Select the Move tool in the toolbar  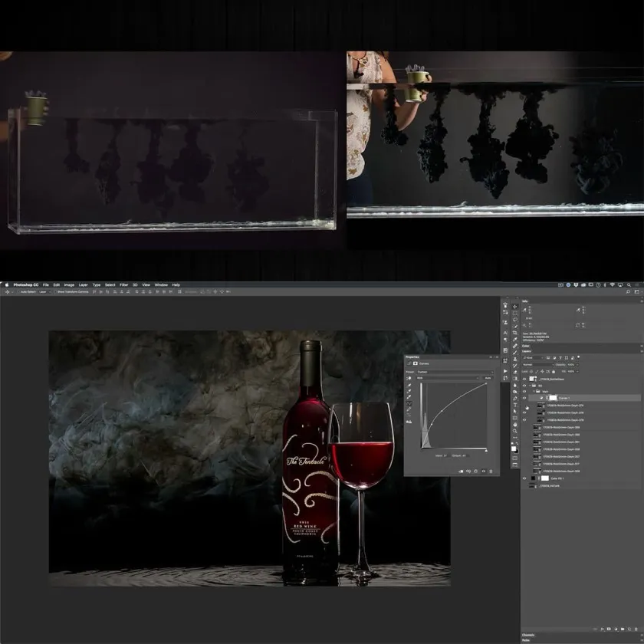515,307
